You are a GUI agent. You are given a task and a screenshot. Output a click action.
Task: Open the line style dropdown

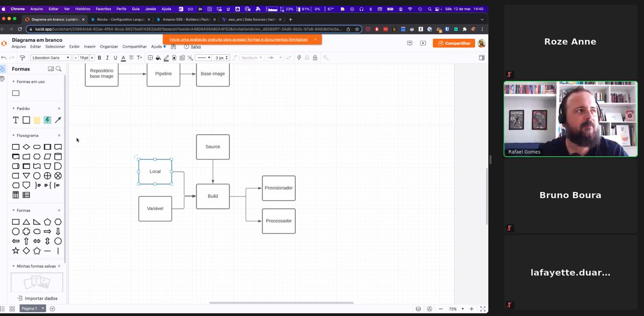click(202, 57)
